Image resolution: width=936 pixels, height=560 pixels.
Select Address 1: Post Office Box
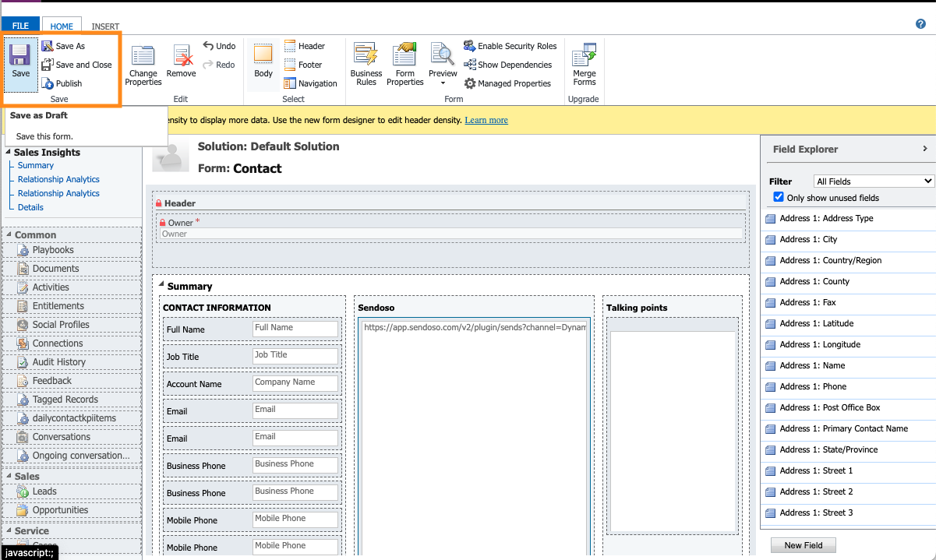pos(848,408)
